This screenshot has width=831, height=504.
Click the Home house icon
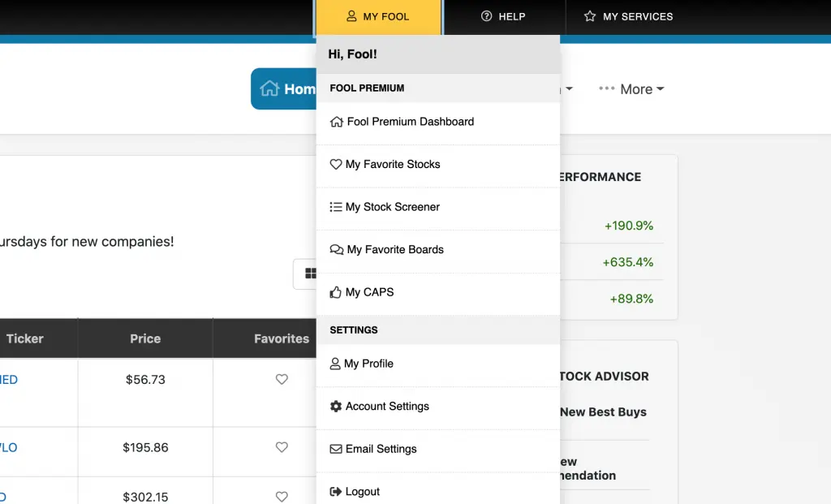269,88
